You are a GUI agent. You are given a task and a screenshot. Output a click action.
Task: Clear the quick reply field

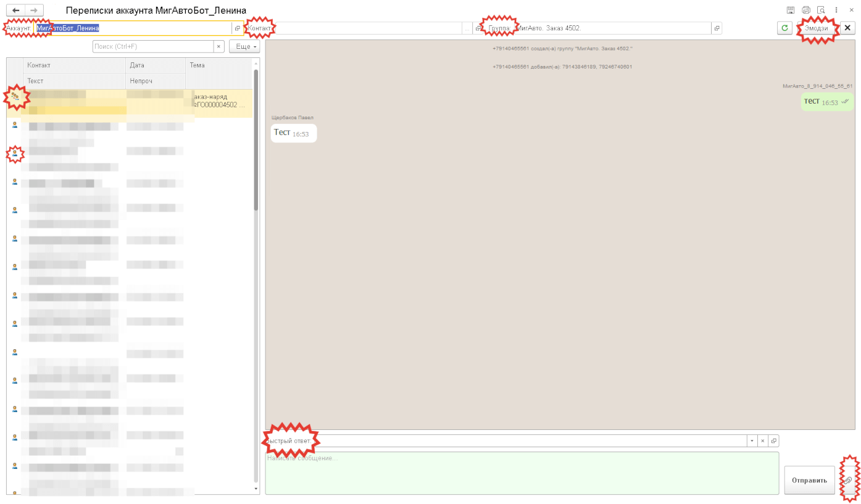pos(763,441)
